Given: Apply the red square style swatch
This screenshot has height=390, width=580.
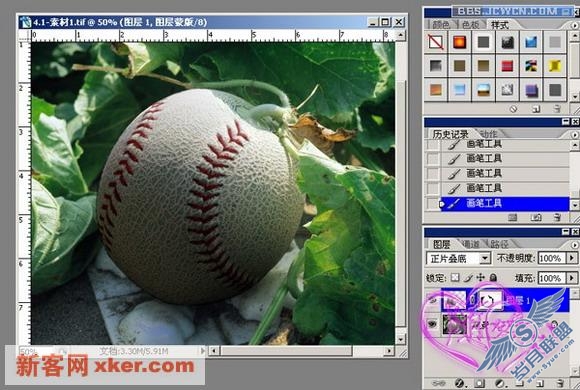Looking at the screenshot, I should click(x=507, y=66).
